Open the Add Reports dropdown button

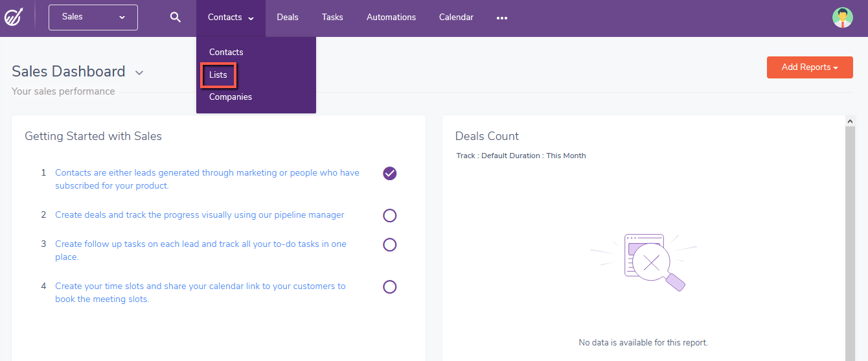[x=810, y=67]
